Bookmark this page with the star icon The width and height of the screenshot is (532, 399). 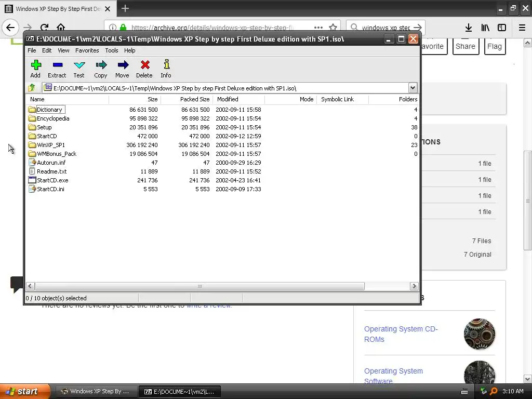click(333, 28)
